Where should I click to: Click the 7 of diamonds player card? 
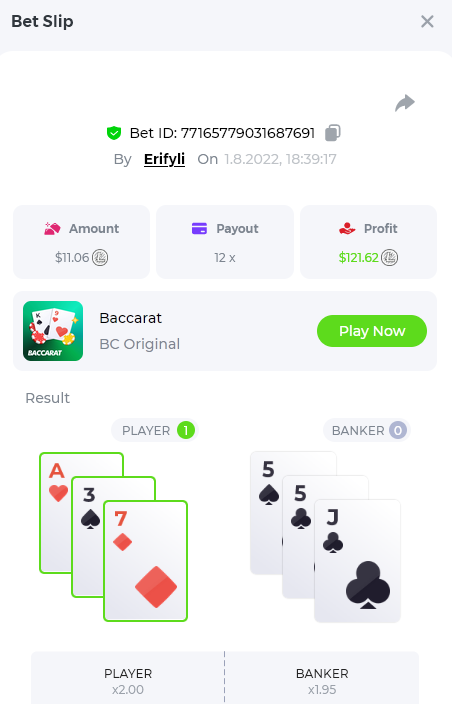pos(145,561)
